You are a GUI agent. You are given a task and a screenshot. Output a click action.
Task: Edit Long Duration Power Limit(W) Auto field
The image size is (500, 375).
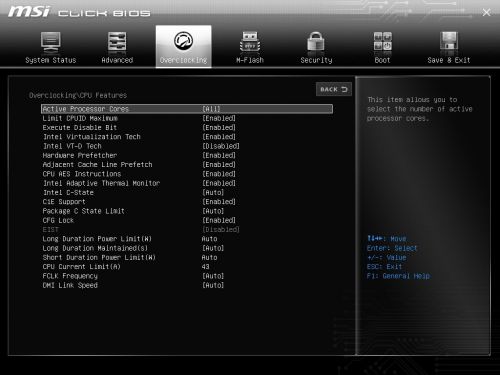tap(209, 239)
